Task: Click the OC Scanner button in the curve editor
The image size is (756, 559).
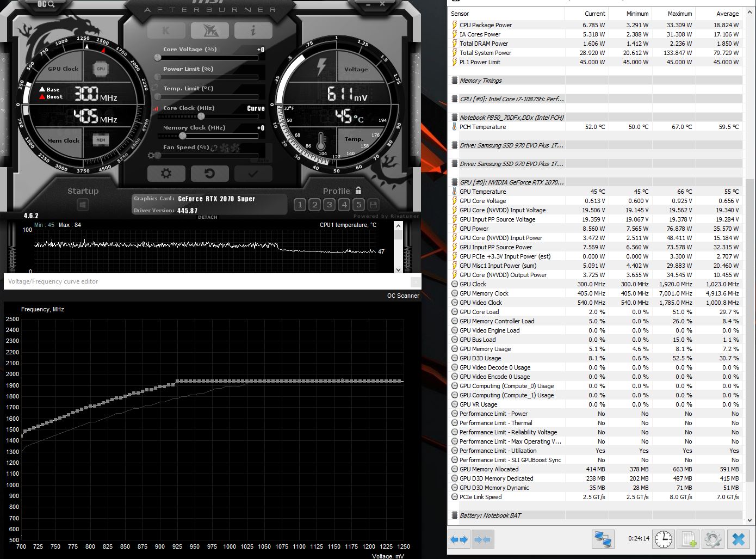Action: (403, 296)
